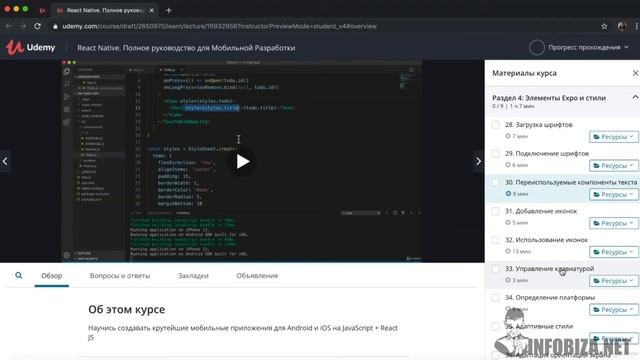Screen dimensions: 640x360
Task: Open lecture 32. Использование иконок
Action: (546, 240)
